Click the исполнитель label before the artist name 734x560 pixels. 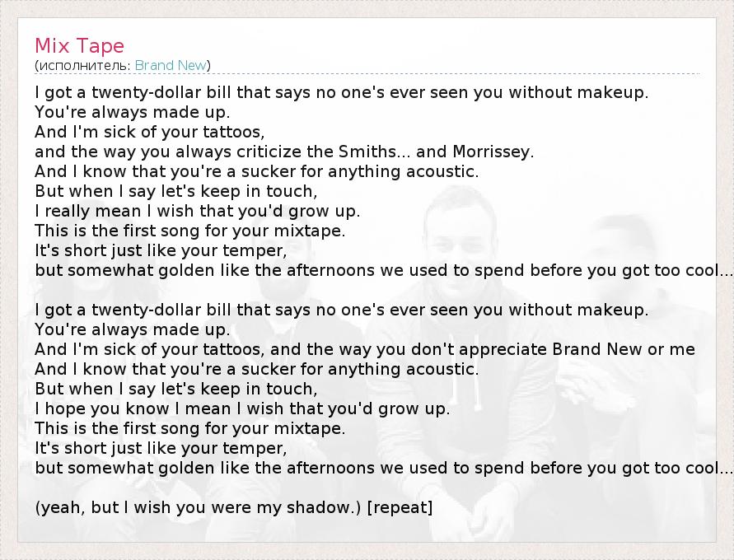tap(83, 64)
